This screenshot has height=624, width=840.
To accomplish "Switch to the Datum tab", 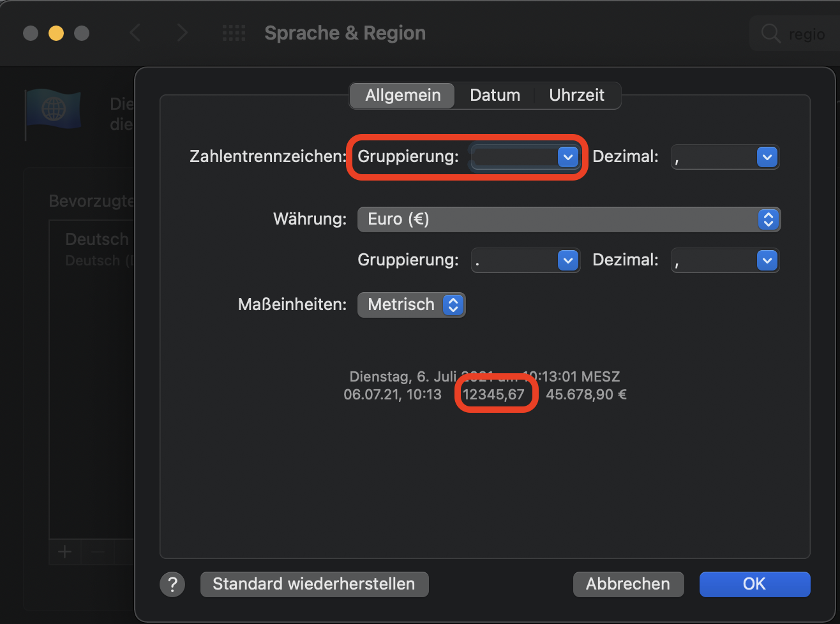I will (495, 96).
